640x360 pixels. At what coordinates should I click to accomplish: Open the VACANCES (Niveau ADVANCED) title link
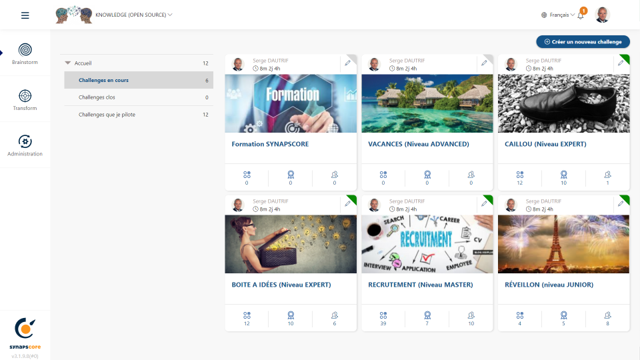(x=418, y=144)
